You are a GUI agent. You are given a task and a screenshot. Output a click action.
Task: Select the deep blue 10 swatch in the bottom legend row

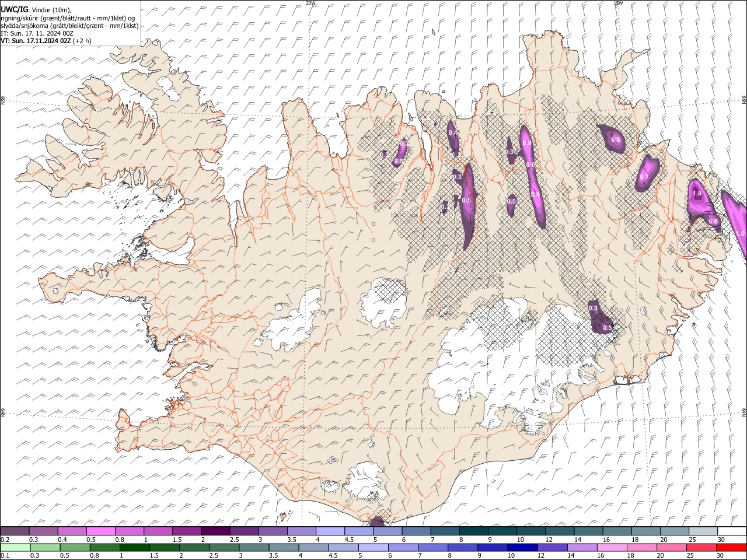pos(522,547)
